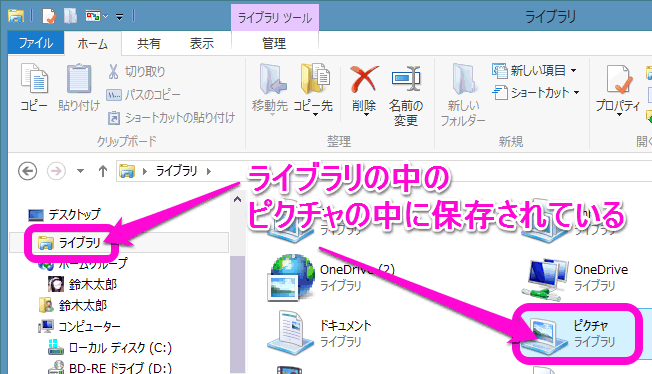Screen dimensions: 652x374
Task: Open recent locations dropdown arrow
Action: point(80,171)
